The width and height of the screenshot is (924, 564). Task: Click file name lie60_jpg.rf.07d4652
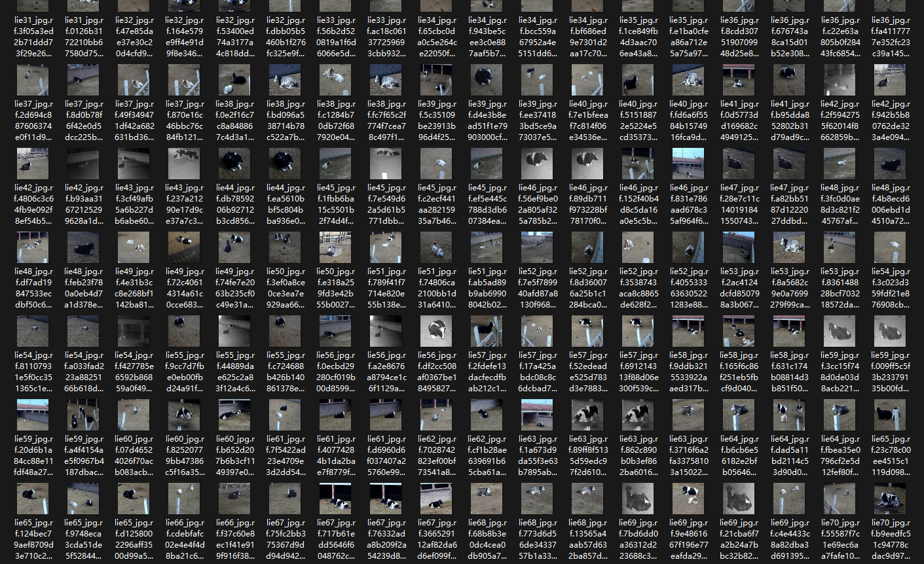pos(134,456)
